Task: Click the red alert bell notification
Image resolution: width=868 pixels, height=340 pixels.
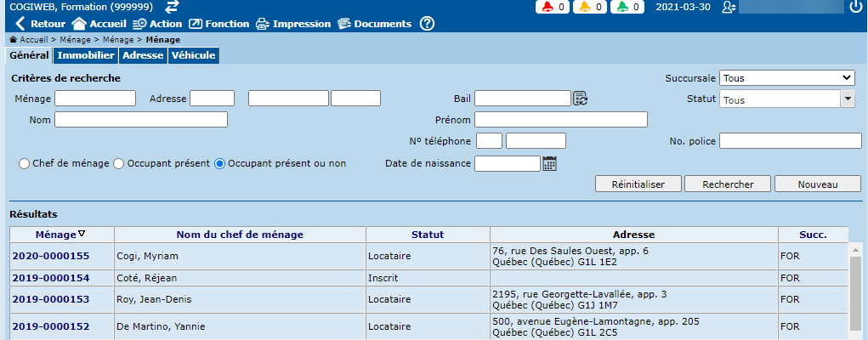Action: tap(552, 7)
